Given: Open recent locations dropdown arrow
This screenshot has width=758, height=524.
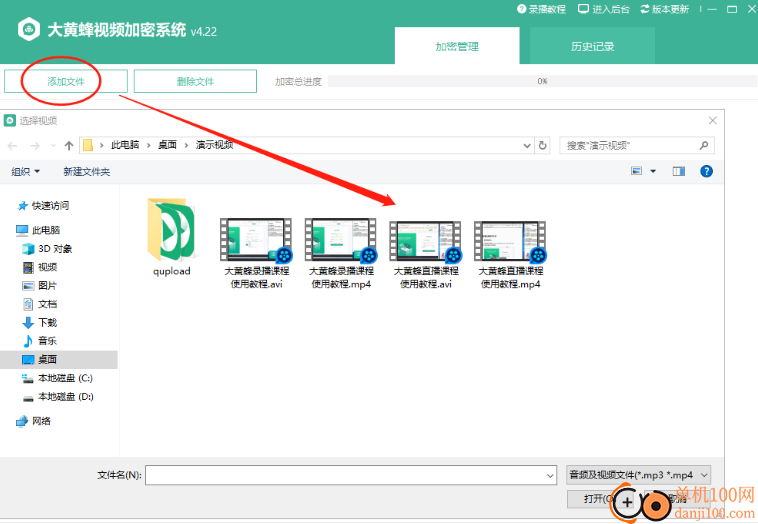Looking at the screenshot, I should [53, 145].
